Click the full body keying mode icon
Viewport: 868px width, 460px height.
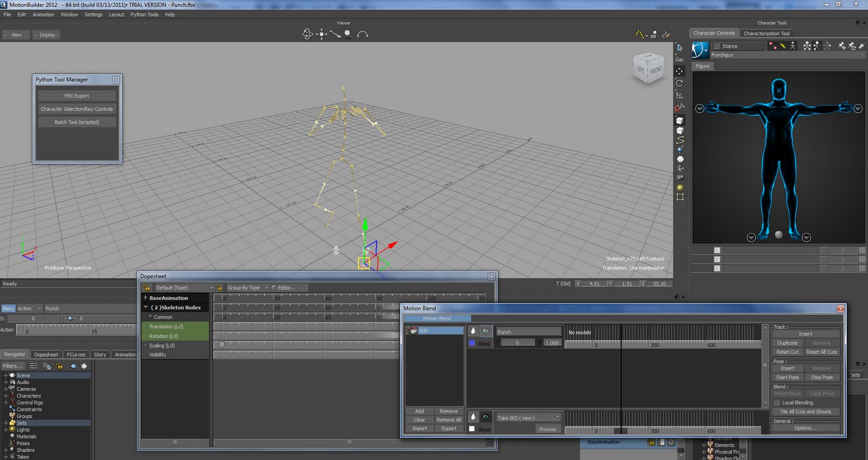pos(807,46)
